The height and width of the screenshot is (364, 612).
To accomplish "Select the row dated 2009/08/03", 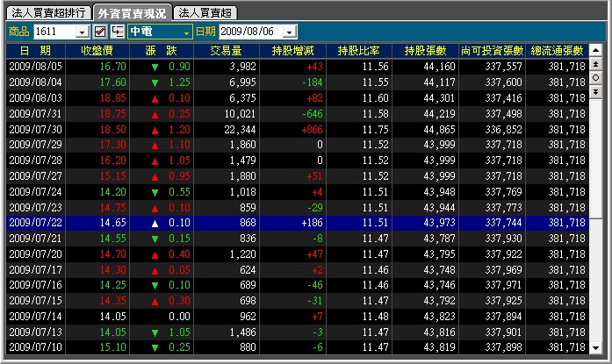I will (298, 98).
